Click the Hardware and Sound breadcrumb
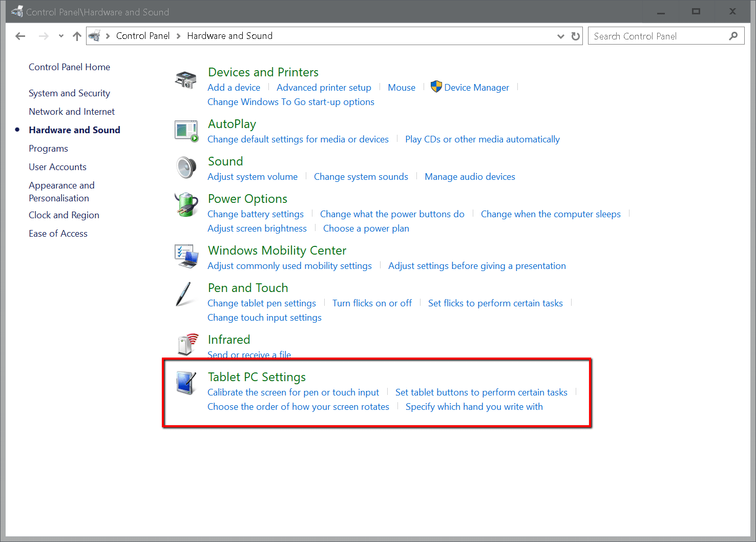The height and width of the screenshot is (542, 756). coord(229,36)
